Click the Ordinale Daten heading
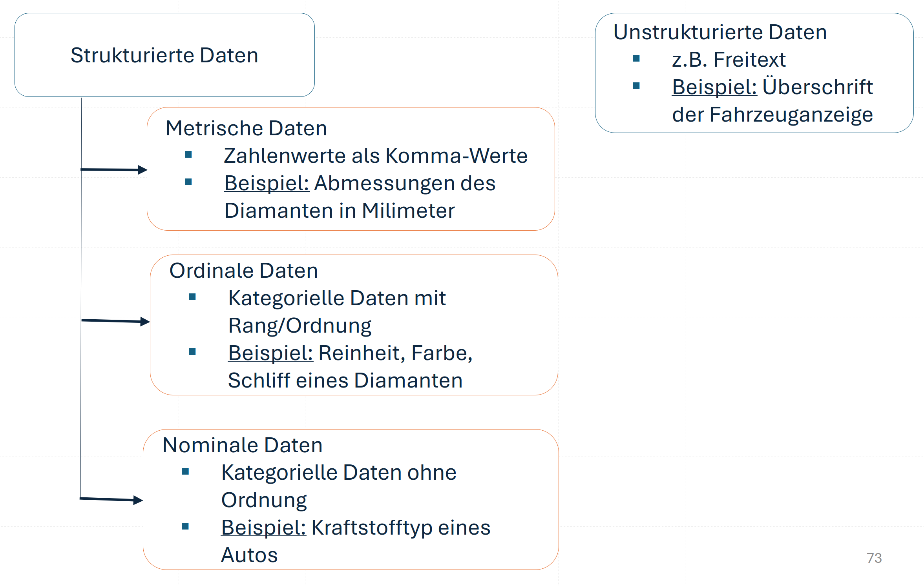 pos(243,271)
